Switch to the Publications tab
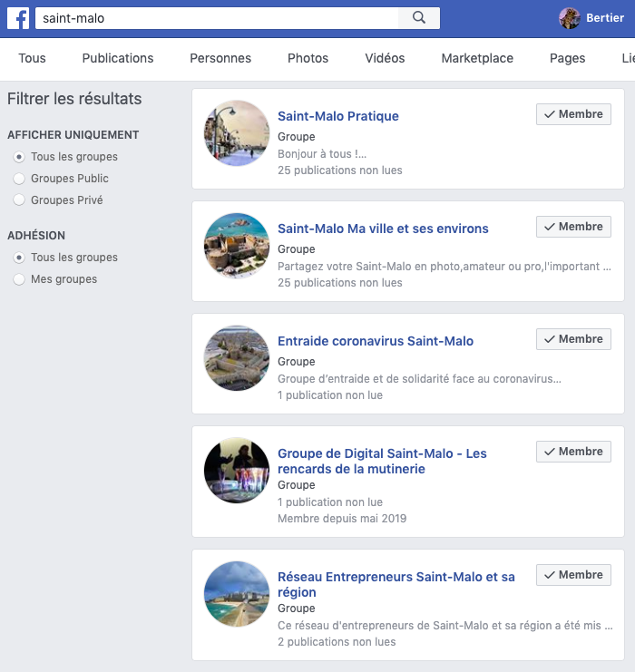This screenshot has height=672, width=635. pos(118,58)
